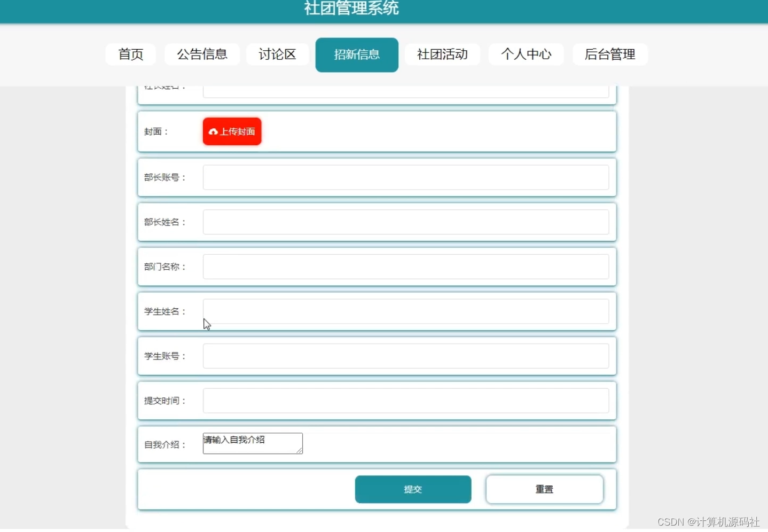This screenshot has width=768, height=532.
Task: Open 社团活动 tab
Action: click(x=442, y=54)
